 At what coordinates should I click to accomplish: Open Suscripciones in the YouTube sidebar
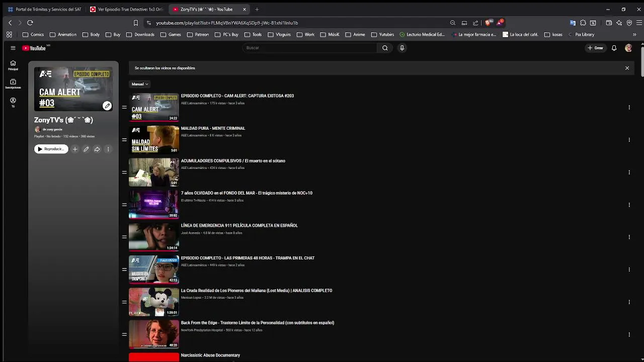(x=13, y=84)
